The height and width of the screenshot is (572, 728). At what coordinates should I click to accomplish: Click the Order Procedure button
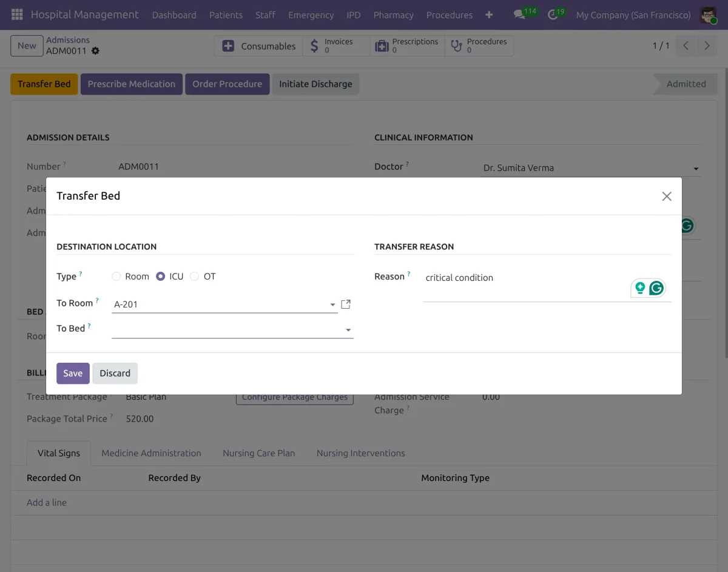coord(227,84)
